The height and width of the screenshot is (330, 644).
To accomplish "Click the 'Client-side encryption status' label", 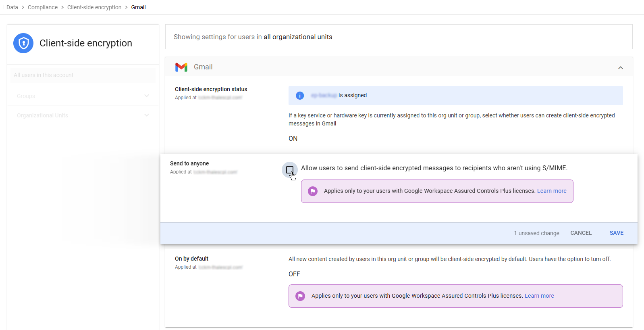I will pyautogui.click(x=211, y=89).
